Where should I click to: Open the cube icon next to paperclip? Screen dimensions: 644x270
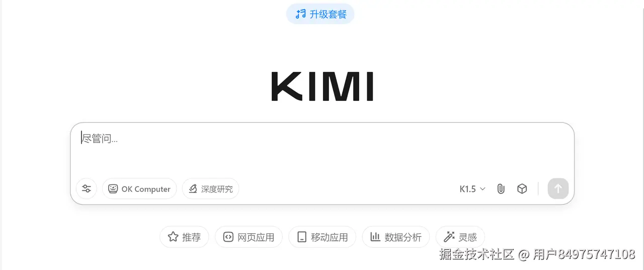(x=522, y=189)
